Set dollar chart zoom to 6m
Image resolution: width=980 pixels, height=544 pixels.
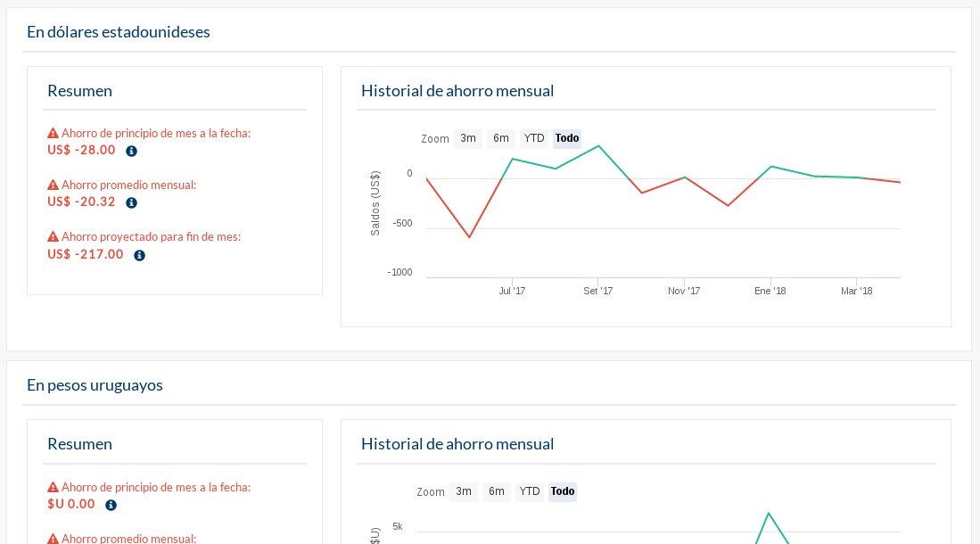click(500, 138)
